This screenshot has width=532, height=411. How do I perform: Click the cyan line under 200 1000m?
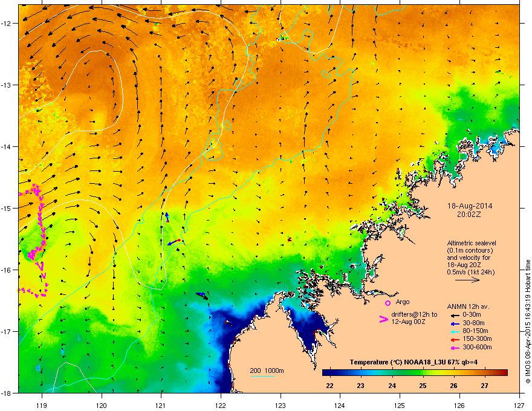point(262,376)
